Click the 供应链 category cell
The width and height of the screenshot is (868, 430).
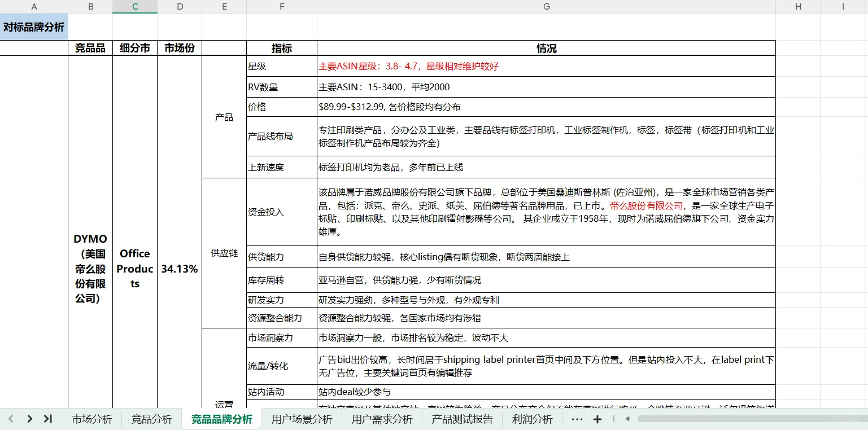click(224, 253)
